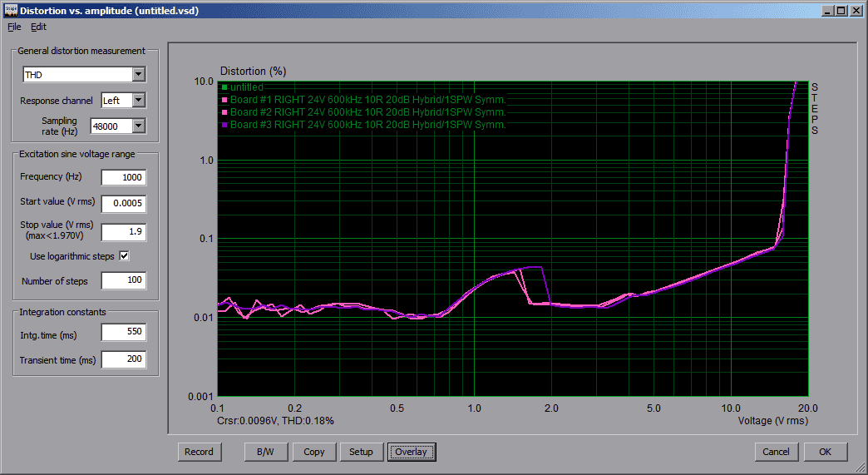Confirm with the OK button
This screenshot has height=475, width=868.
(825, 452)
